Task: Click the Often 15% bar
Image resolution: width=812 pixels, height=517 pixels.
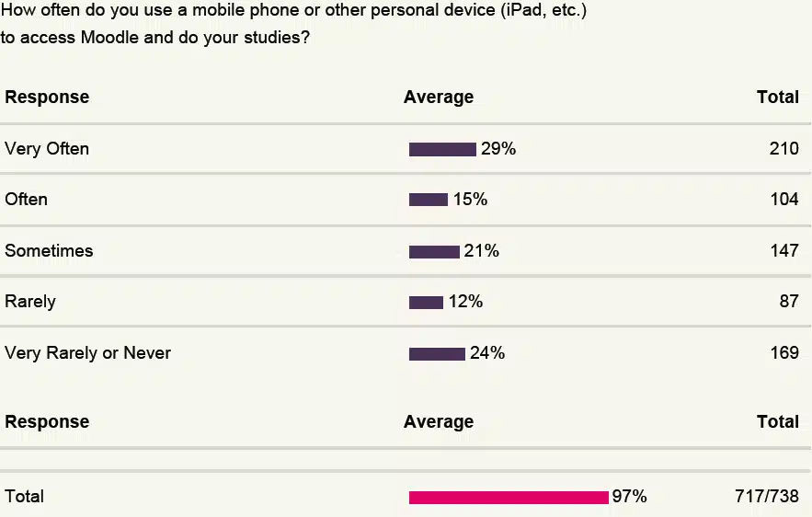Action: (x=429, y=200)
